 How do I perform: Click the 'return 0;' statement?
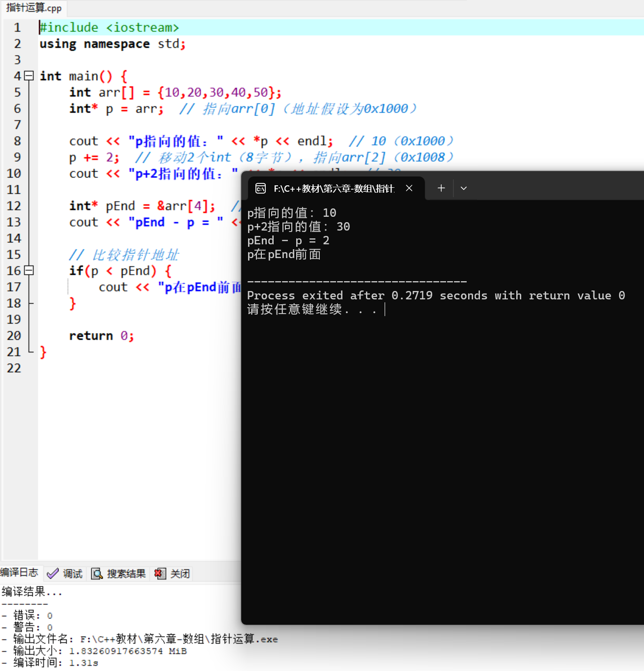[x=101, y=336]
